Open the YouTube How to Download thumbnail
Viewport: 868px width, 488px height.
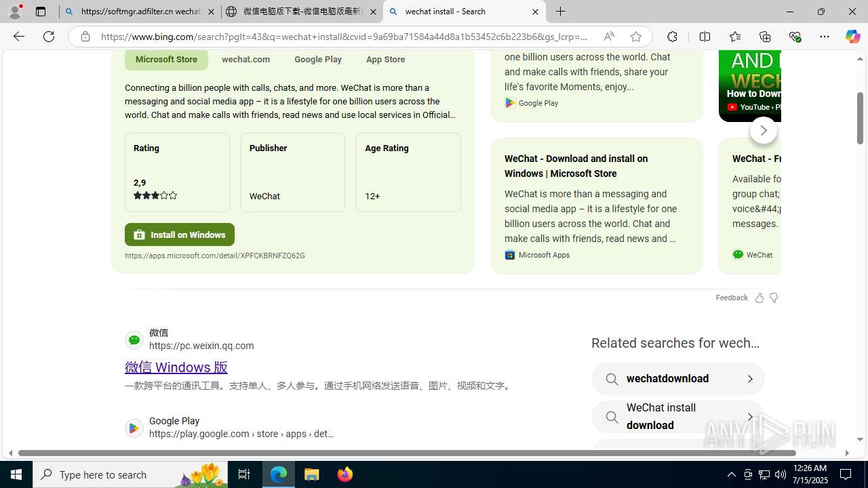click(x=750, y=85)
